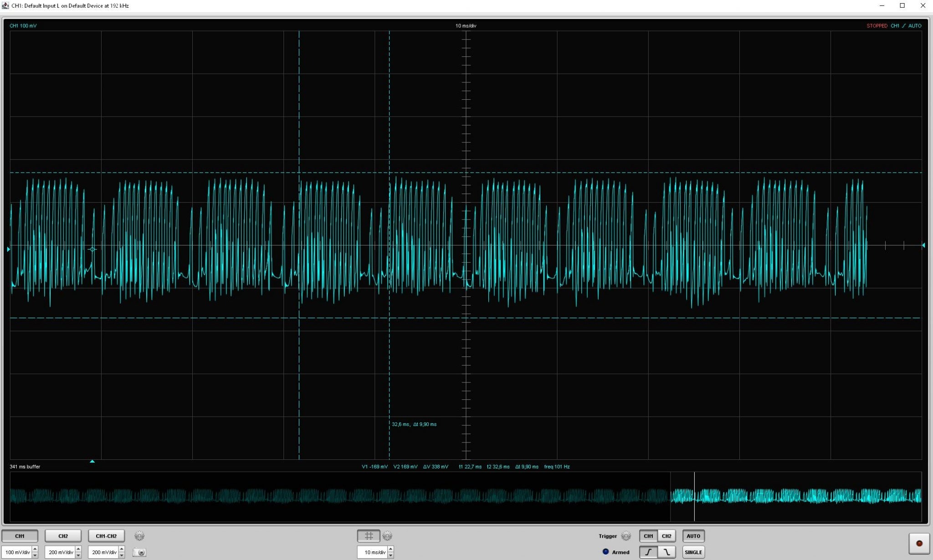Close the oscilloscope window
This screenshot has height=560, width=933.
(923, 6)
